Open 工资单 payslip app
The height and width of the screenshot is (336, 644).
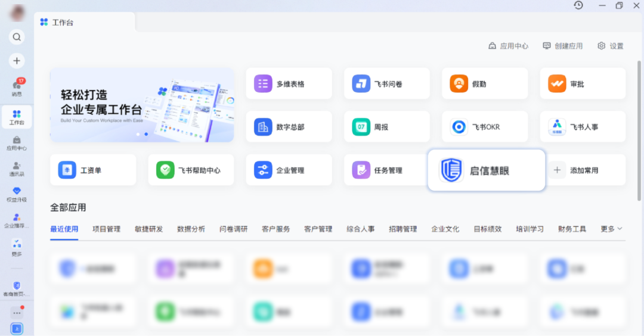[93, 170]
